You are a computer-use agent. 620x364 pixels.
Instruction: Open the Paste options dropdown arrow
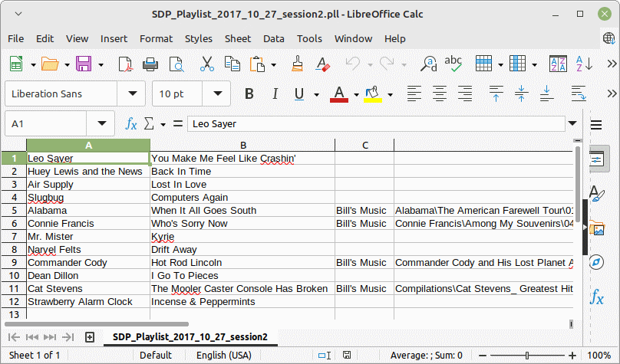274,64
